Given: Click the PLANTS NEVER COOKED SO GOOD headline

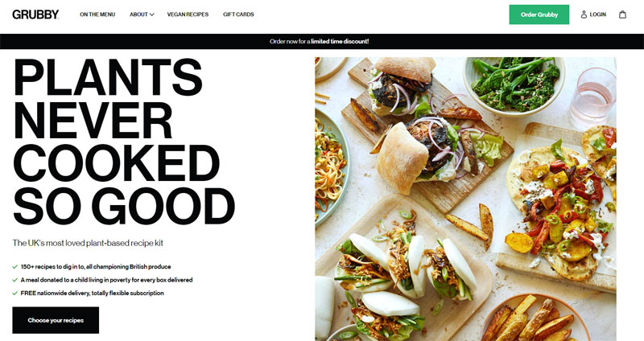Looking at the screenshot, I should click(124, 142).
